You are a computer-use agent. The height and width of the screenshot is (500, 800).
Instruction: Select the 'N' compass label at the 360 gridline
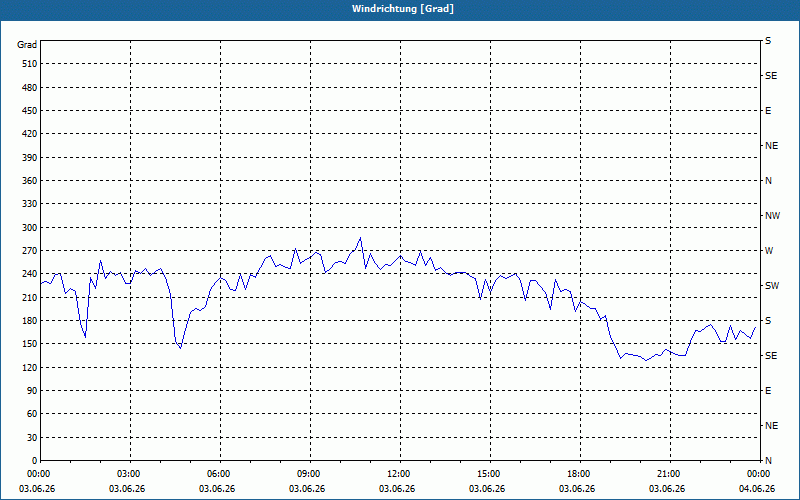769,181
